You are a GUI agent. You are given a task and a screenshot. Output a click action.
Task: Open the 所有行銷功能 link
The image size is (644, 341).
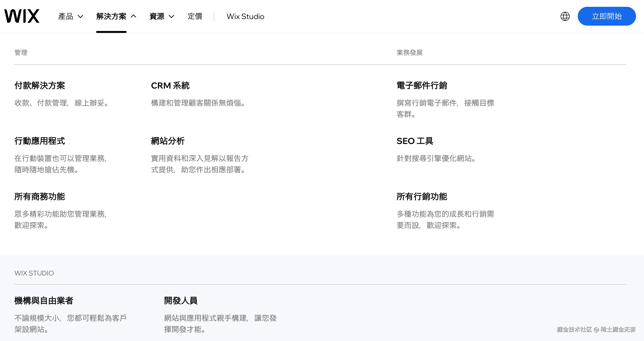(x=422, y=197)
